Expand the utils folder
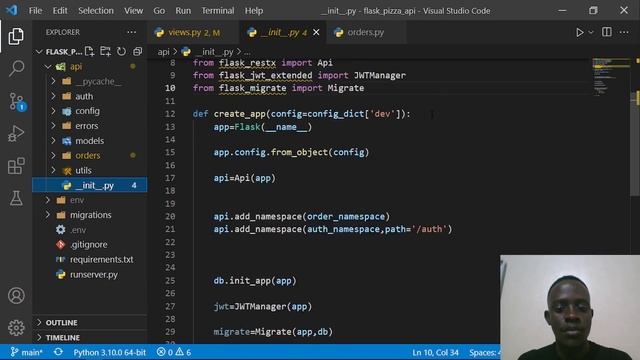This screenshot has width=640, height=360. tap(53, 170)
